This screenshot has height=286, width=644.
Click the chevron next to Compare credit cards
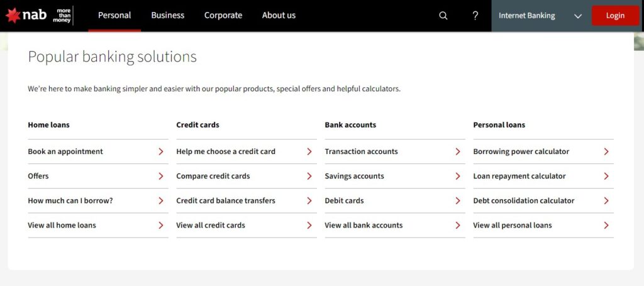[309, 176]
